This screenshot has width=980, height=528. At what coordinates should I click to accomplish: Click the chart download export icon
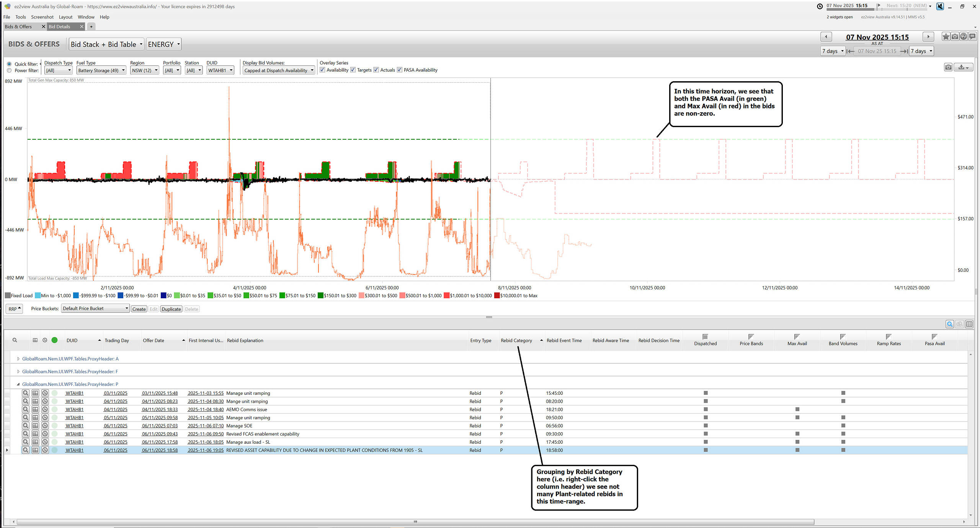[x=964, y=67]
